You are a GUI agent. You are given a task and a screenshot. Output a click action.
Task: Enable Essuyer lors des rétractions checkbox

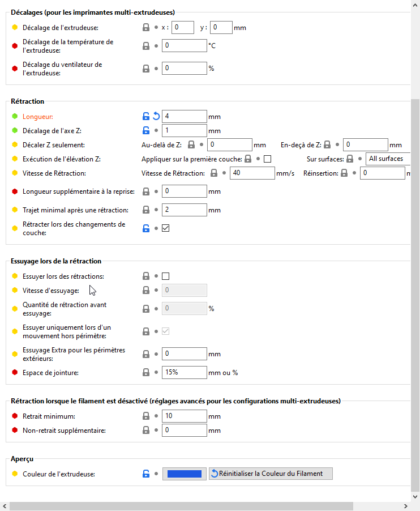point(166,276)
